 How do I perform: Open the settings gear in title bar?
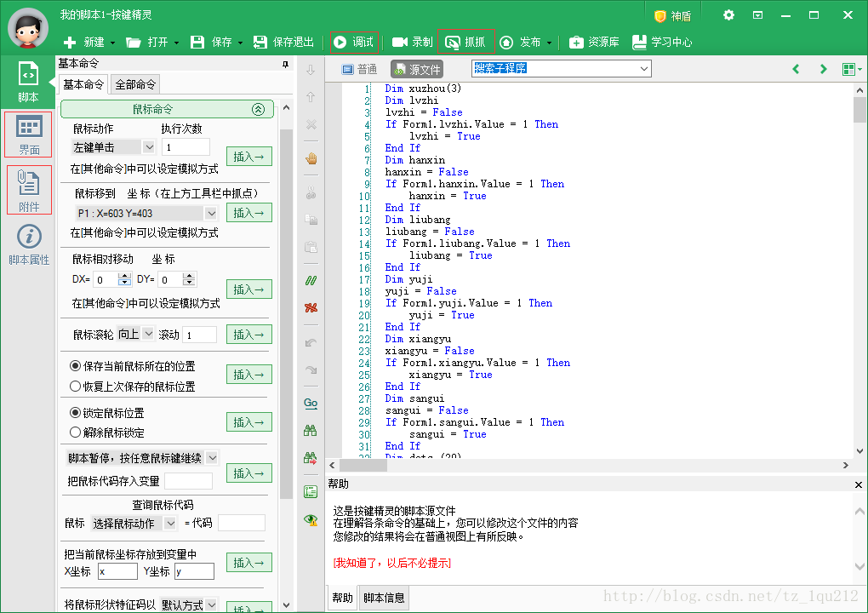[x=728, y=15]
